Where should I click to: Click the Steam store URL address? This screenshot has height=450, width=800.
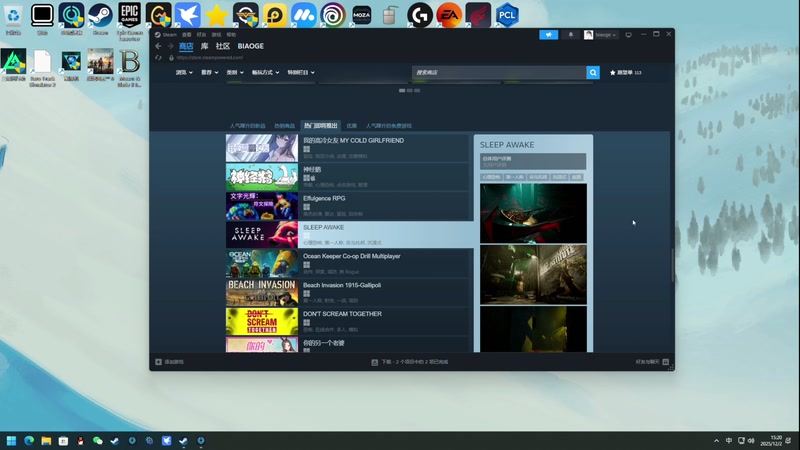click(x=210, y=58)
